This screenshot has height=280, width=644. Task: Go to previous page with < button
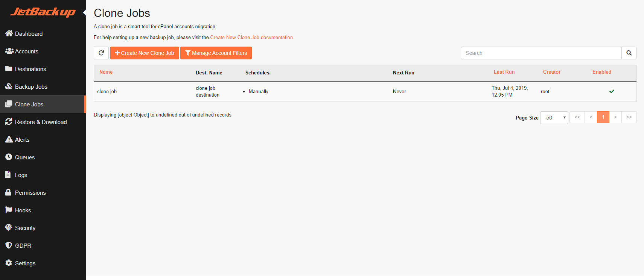click(x=591, y=117)
